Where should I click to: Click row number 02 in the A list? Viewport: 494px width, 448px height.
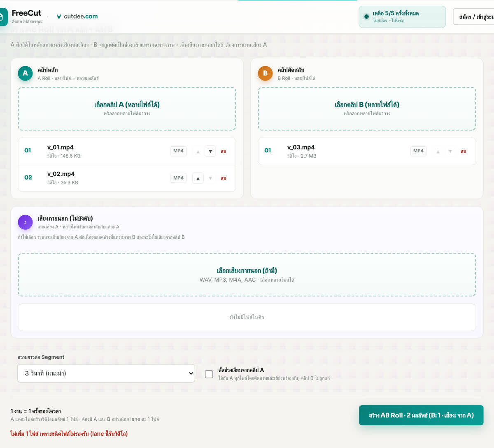click(28, 177)
